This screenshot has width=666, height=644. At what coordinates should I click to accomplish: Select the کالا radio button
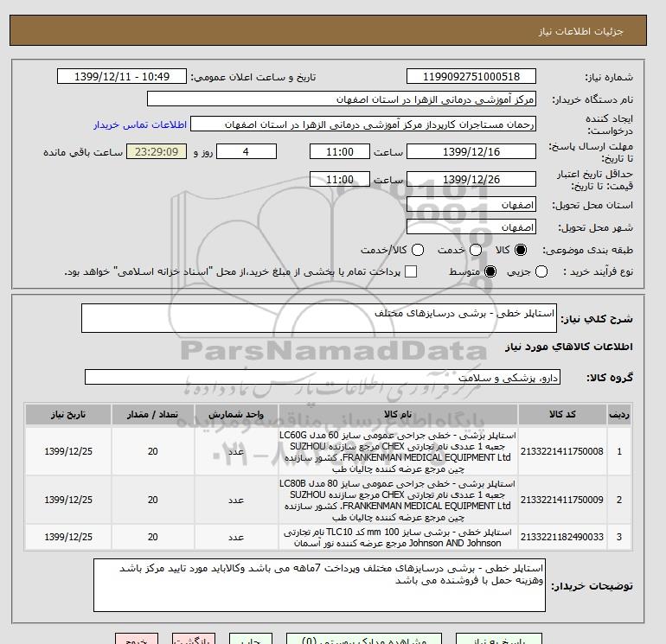coord(521,250)
